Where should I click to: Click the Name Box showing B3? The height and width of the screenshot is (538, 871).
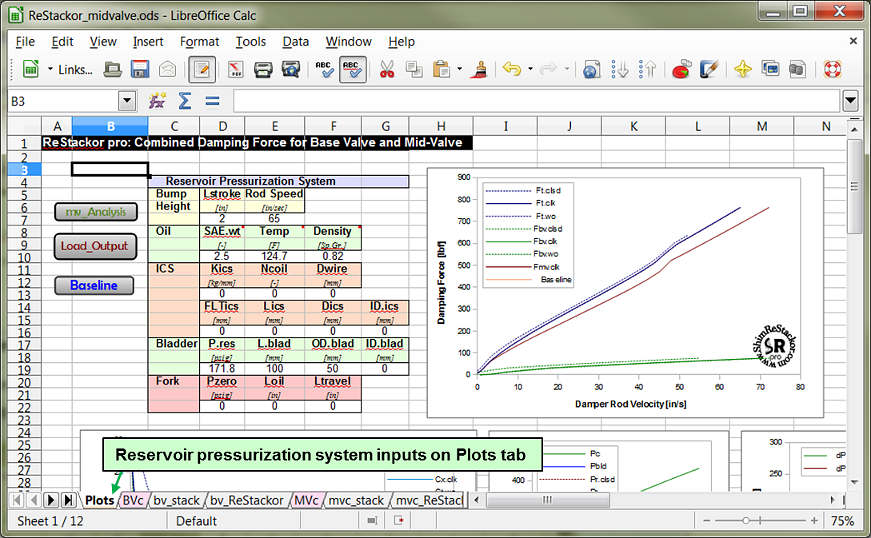coord(63,101)
